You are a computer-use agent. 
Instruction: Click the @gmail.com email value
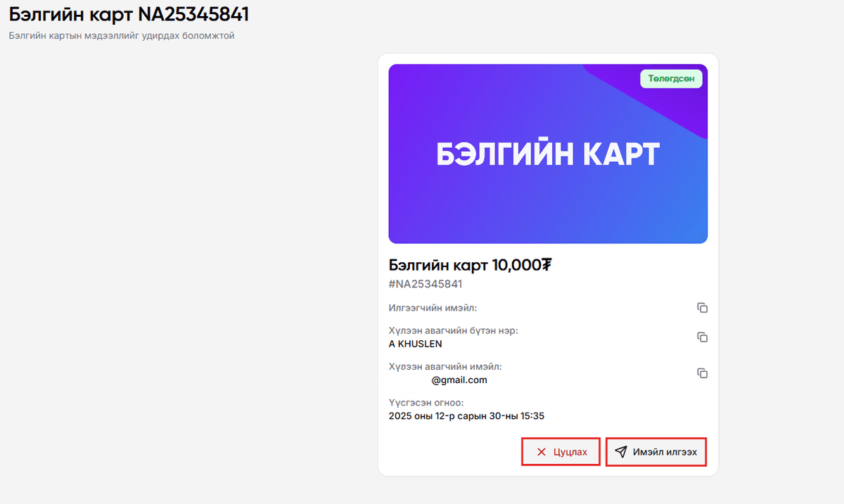459,380
